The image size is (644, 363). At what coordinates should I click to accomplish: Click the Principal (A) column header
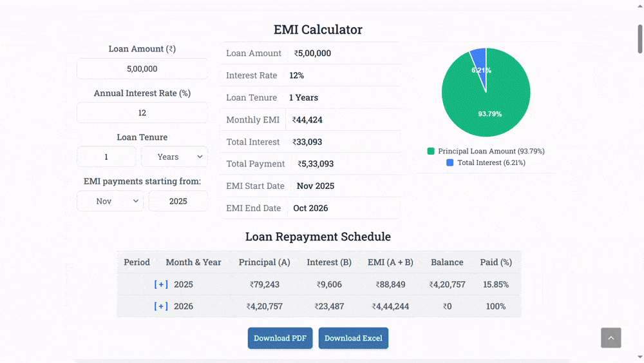(265, 262)
